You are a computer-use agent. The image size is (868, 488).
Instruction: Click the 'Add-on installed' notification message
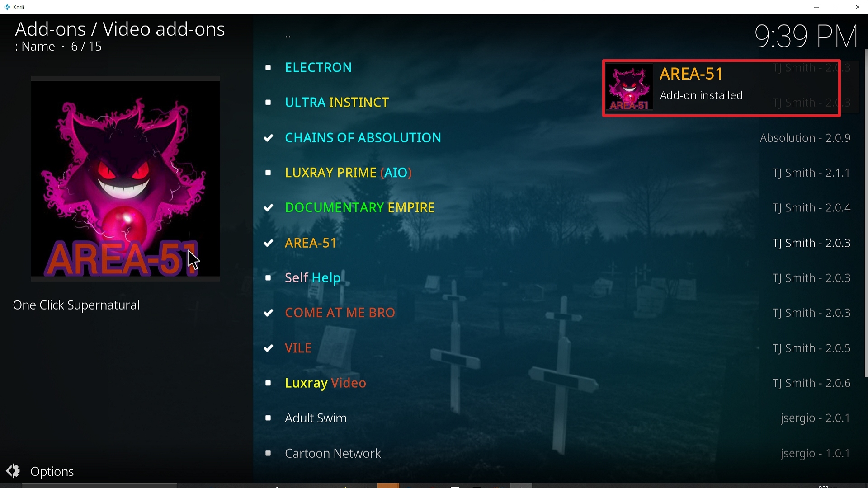[701, 95]
